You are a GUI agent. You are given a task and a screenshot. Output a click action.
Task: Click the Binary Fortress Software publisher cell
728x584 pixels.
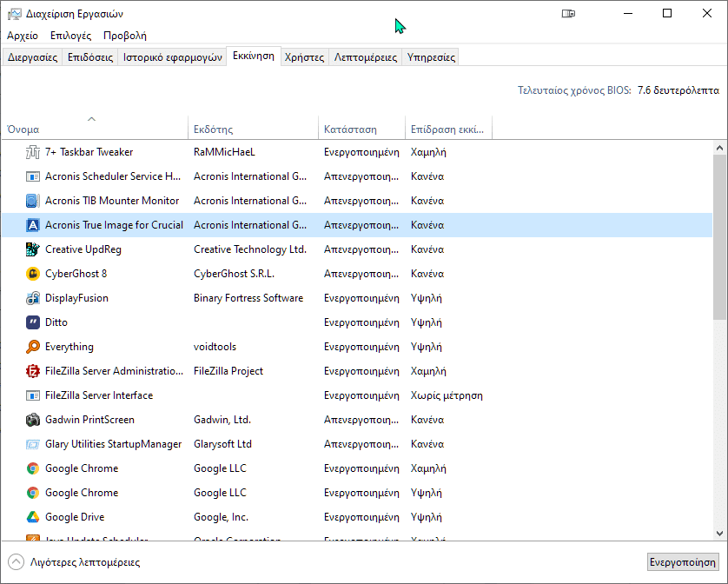click(x=248, y=298)
